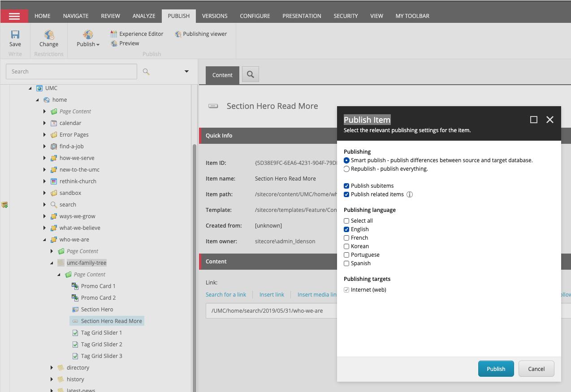Click the UMC site globe icon
This screenshot has height=392, width=571.
pyautogui.click(x=39, y=88)
